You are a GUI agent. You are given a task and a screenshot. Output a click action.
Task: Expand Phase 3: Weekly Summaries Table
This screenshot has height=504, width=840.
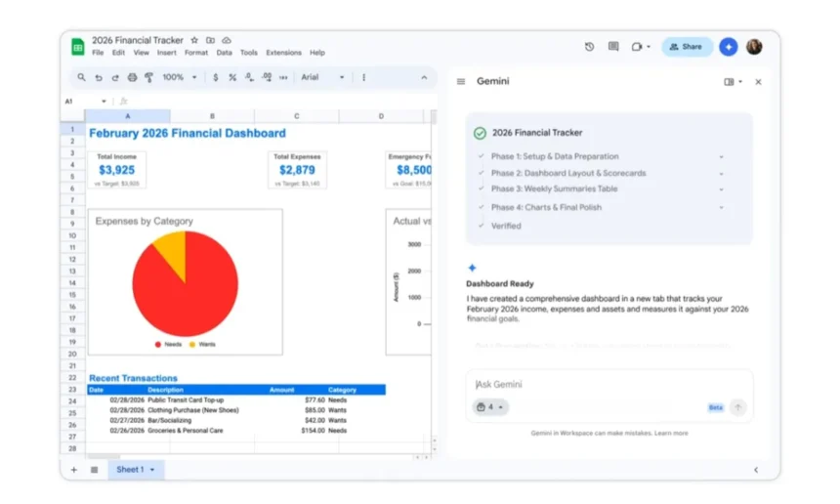[x=721, y=189]
